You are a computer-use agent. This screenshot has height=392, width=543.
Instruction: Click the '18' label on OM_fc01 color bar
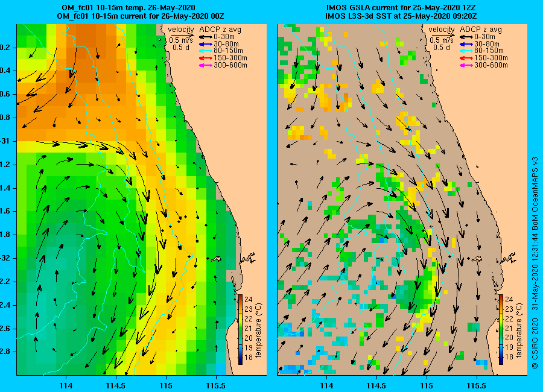point(249,358)
